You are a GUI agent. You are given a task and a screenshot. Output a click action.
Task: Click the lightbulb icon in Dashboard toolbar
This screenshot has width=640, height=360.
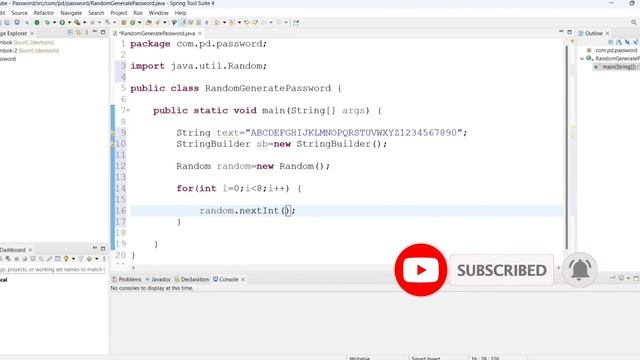[x=66, y=259]
